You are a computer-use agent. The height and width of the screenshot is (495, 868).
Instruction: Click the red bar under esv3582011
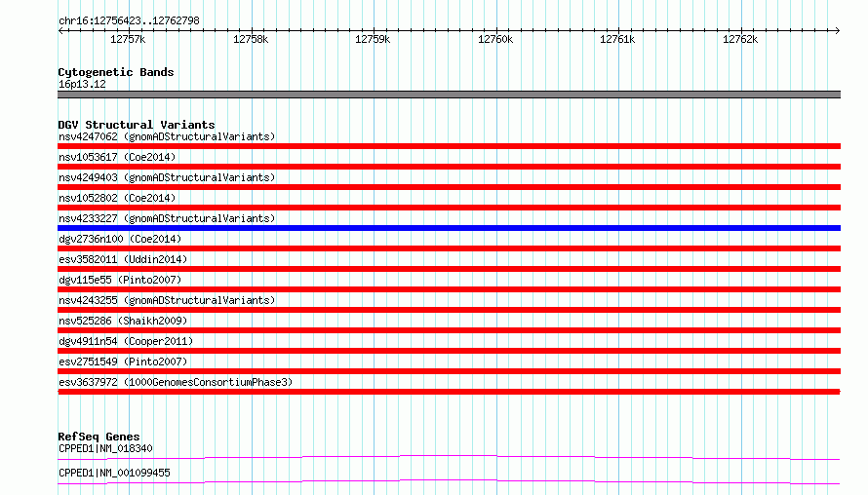point(449,269)
